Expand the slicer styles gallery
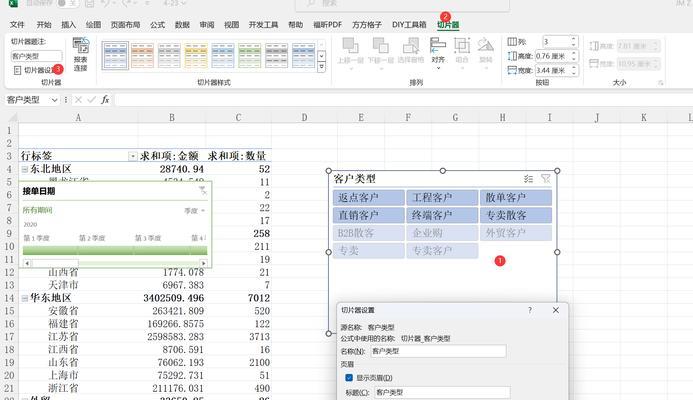Screen dimensions: 693x400 click(x=321, y=66)
